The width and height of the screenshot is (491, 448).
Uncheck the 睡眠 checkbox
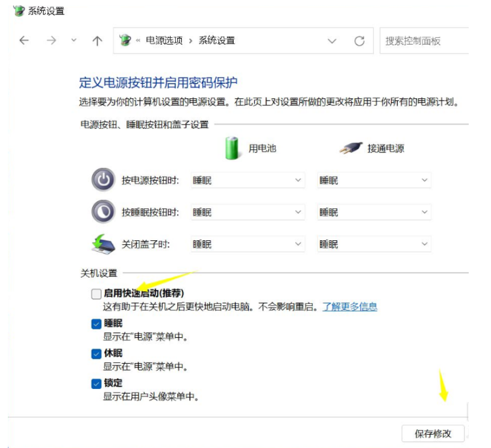[96, 324]
